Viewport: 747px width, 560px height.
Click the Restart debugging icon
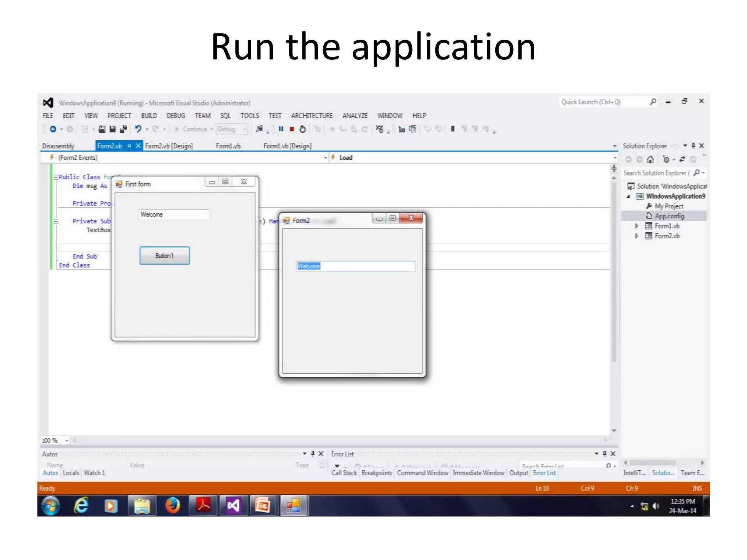coord(302,129)
